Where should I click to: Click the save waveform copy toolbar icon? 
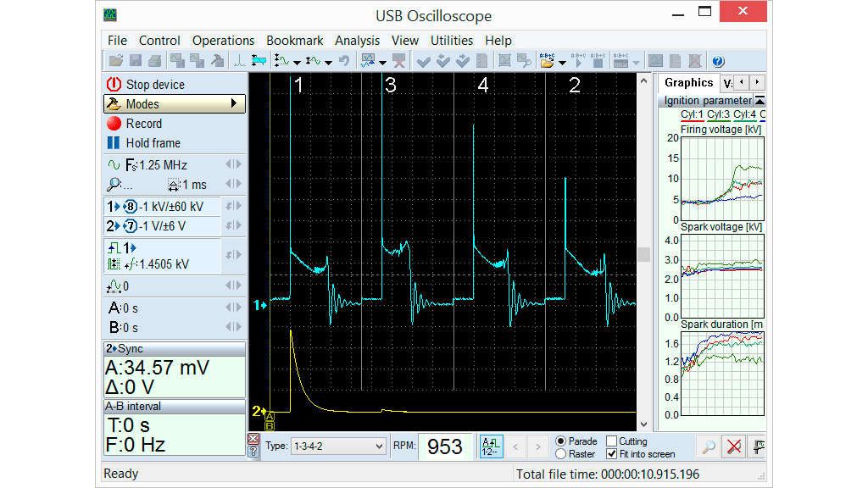177,61
